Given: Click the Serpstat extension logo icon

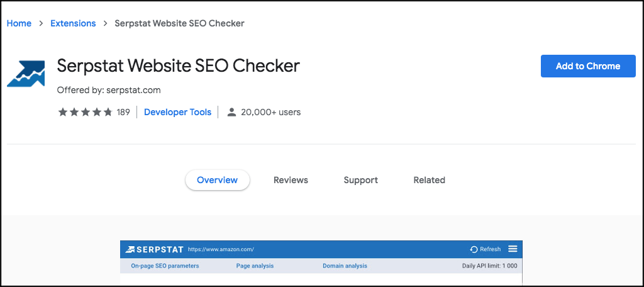Looking at the screenshot, I should [x=25, y=74].
